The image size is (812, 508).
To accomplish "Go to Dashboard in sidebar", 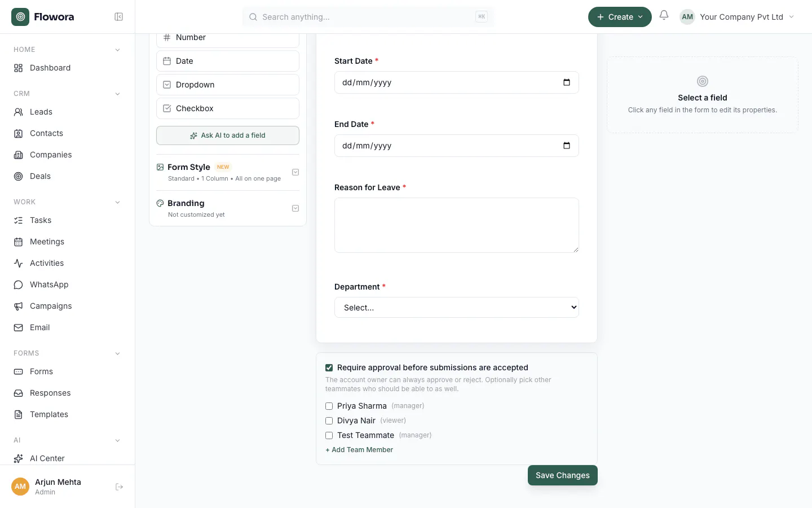I will [x=68, y=68].
